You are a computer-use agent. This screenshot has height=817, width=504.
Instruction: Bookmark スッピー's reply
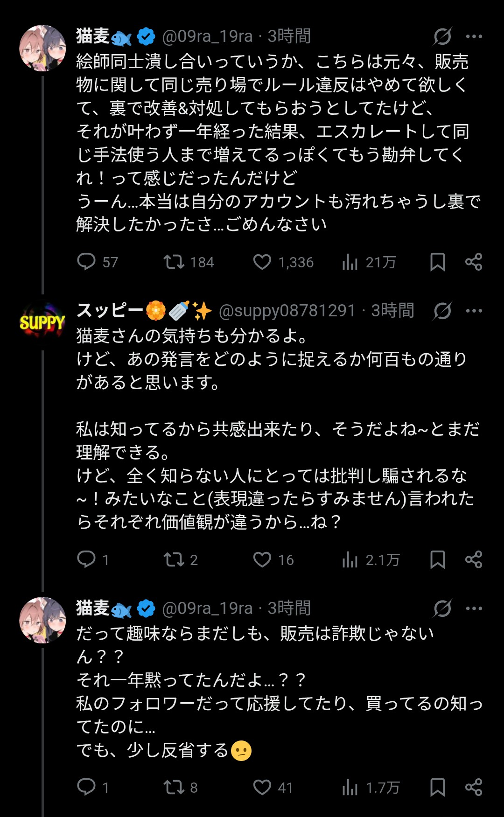pos(437,559)
